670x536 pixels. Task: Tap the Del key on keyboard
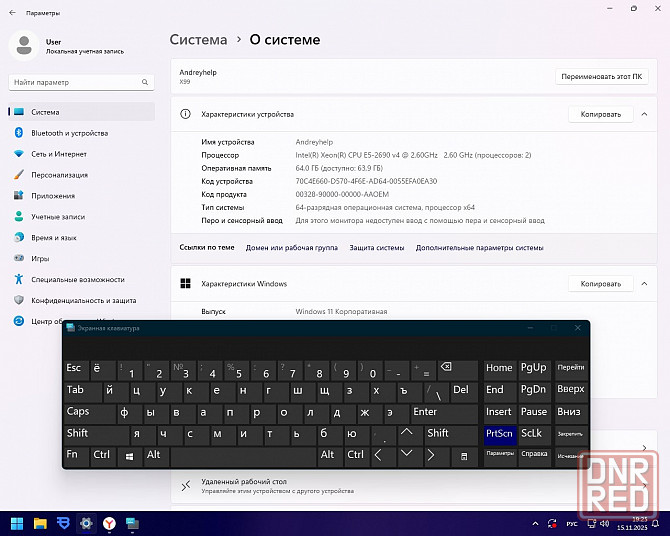(464, 392)
